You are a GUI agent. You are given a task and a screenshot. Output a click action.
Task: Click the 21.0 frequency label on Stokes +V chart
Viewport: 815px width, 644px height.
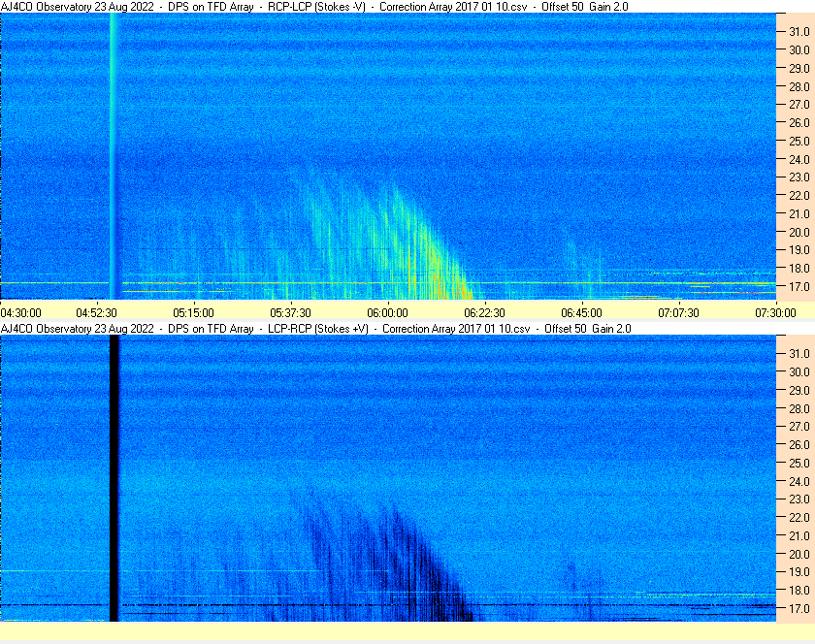coord(799,535)
